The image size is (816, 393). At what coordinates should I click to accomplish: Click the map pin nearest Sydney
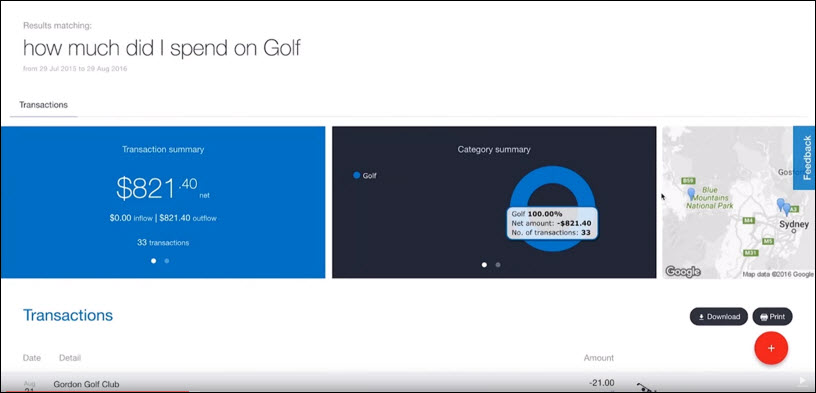(786, 209)
